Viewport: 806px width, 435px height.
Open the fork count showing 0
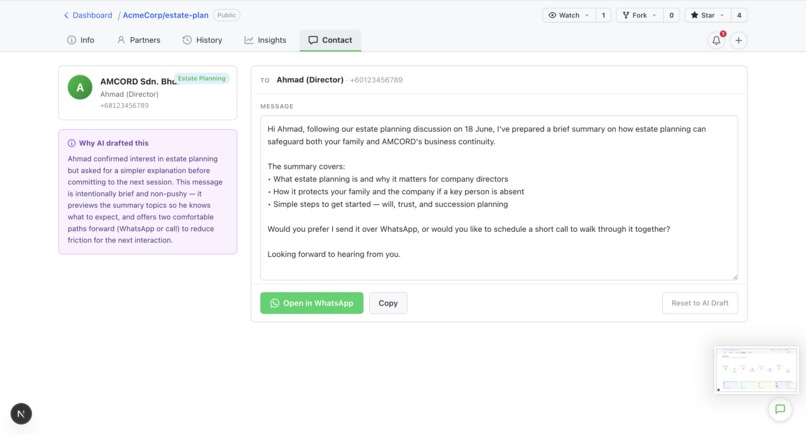(671, 15)
